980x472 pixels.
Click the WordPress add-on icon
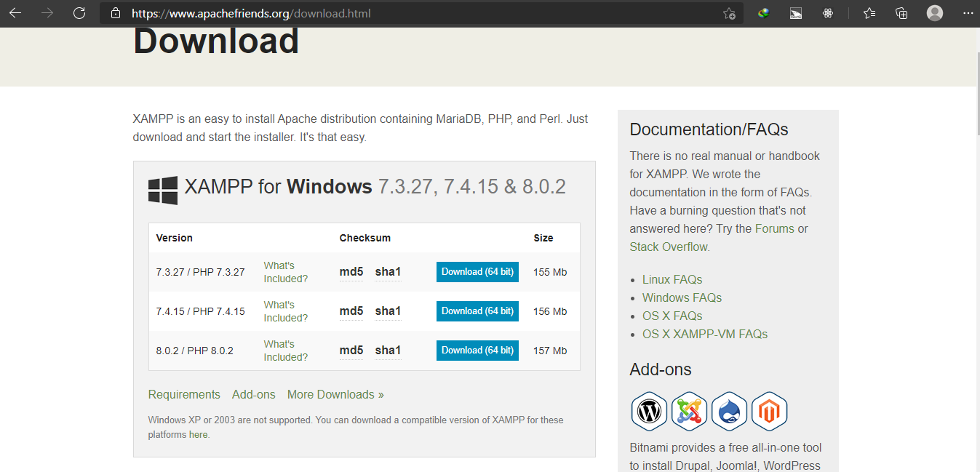click(649, 412)
